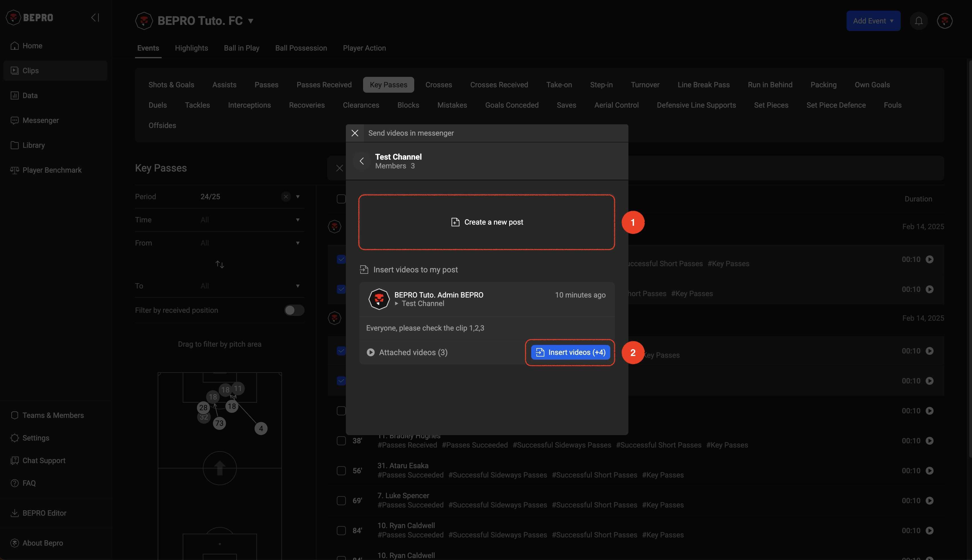This screenshot has height=560, width=972.
Task: Open Player Benchmark in the sidebar
Action: [52, 170]
